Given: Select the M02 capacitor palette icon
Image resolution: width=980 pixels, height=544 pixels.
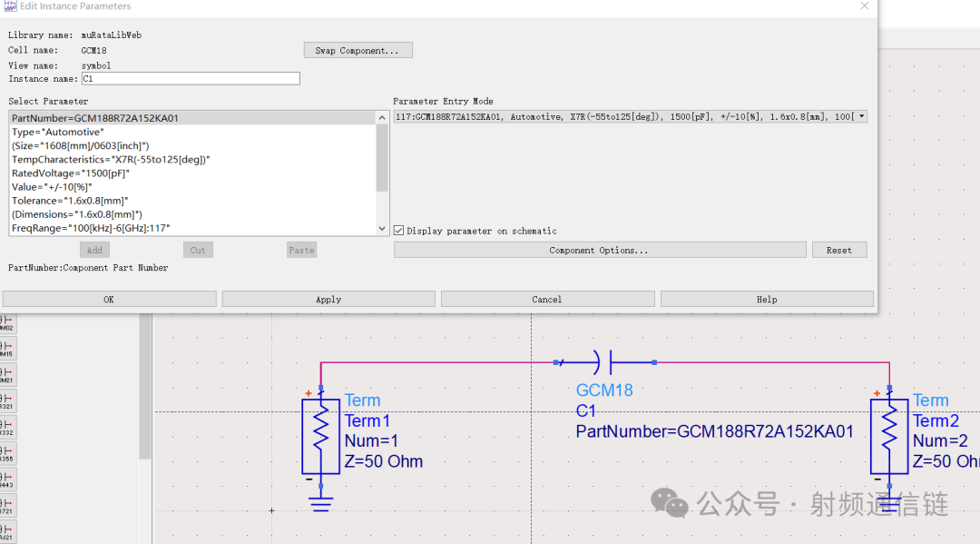Looking at the screenshot, I should pyautogui.click(x=7, y=323).
